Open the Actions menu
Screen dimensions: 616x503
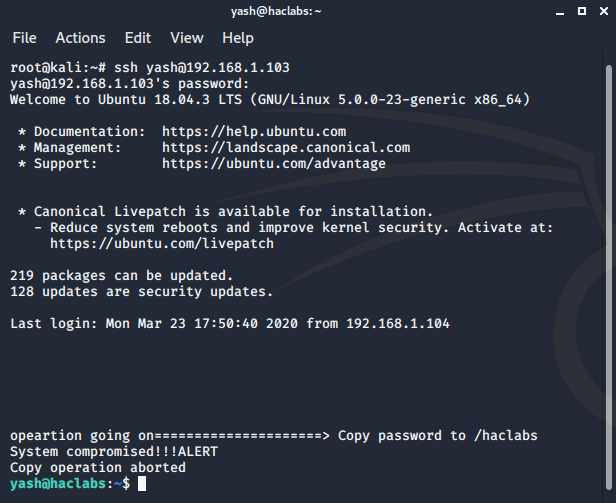click(80, 38)
